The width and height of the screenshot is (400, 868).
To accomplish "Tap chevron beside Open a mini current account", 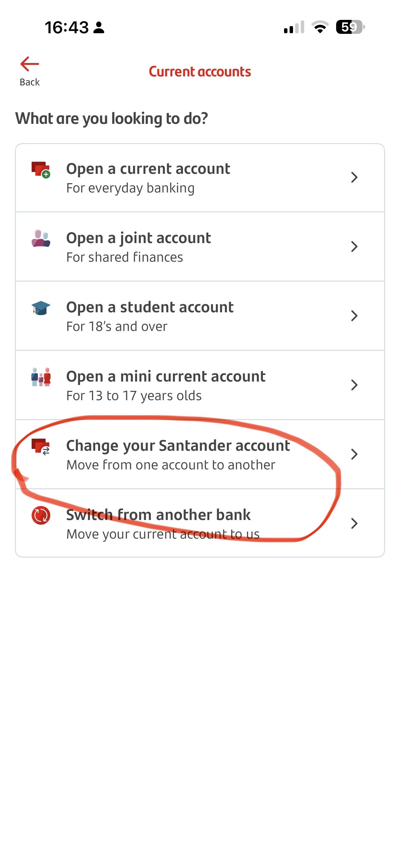I will coord(354,385).
